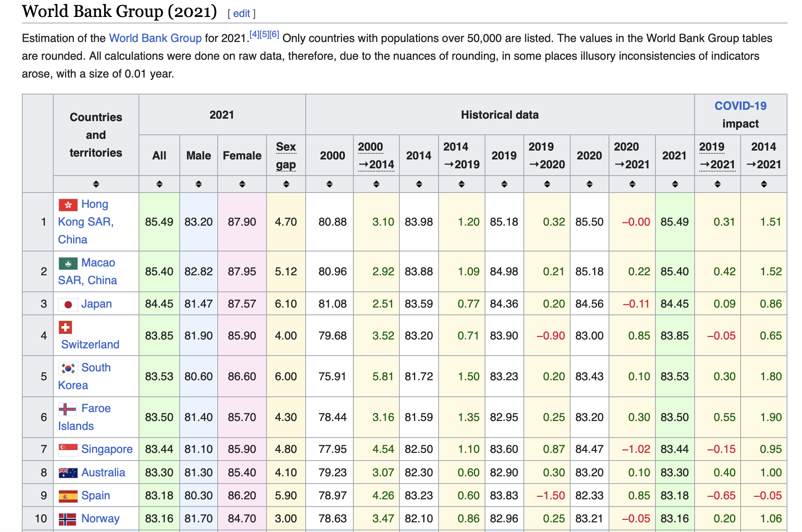Image resolution: width=802 pixels, height=532 pixels.
Task: Click the Spain flag icon
Action: click(68, 496)
